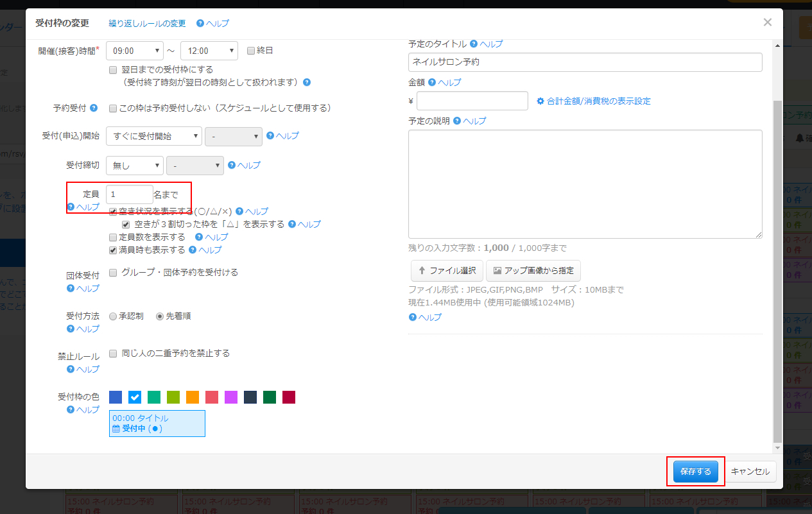Click gear icon for 合計金額/消費税の表示設定

tap(540, 101)
